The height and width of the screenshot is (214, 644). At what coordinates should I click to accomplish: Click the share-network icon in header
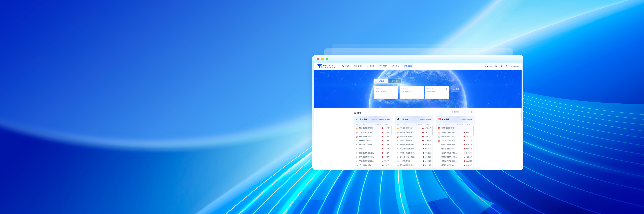[491, 66]
